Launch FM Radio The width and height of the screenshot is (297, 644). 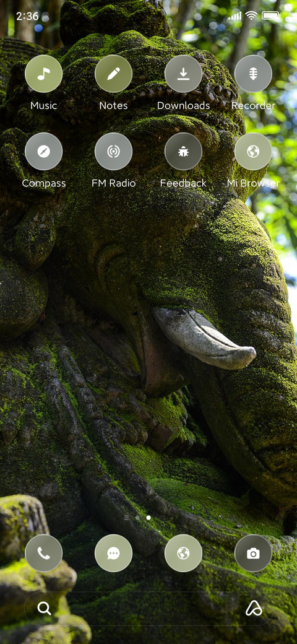[x=114, y=151]
